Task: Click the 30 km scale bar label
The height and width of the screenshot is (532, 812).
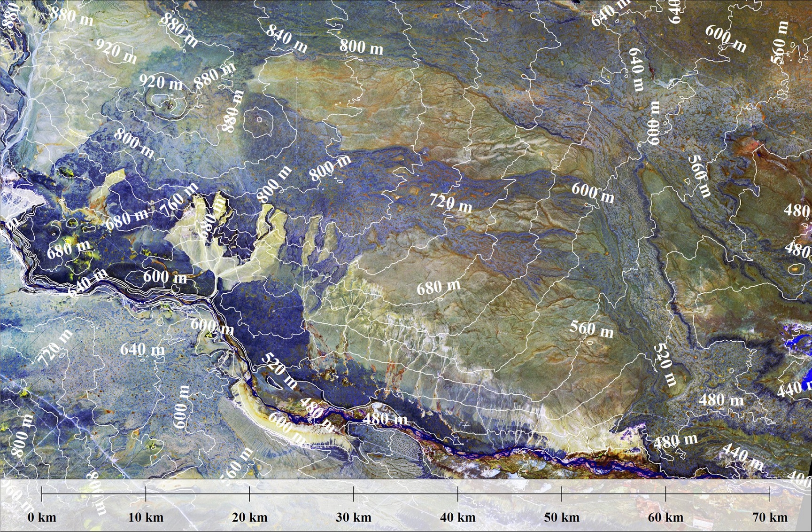Action: (353, 517)
